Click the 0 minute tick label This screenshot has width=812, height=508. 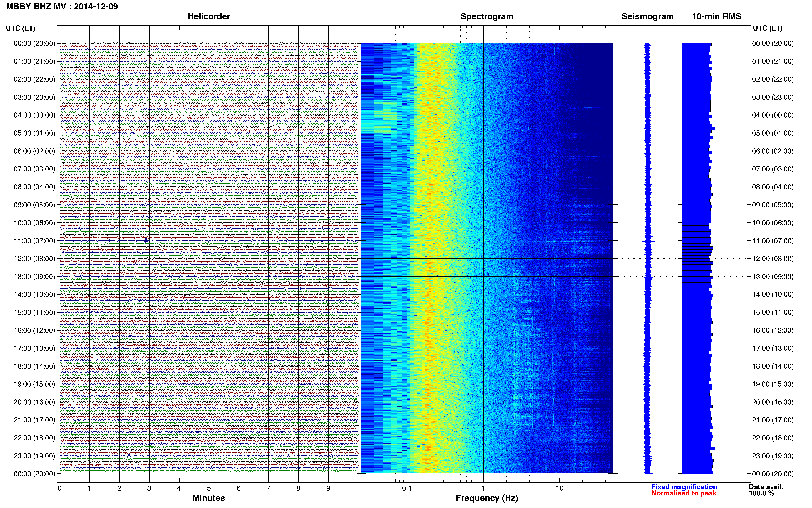coord(59,488)
